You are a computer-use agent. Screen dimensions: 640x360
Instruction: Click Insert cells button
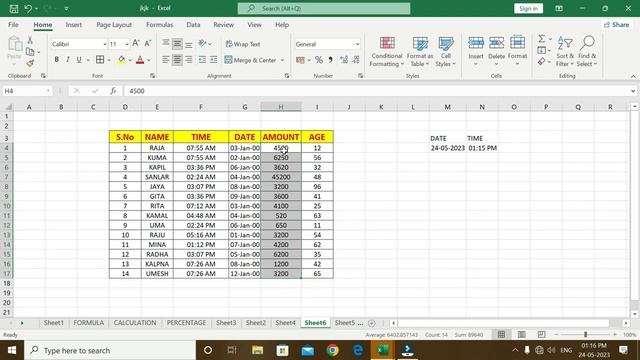(476, 51)
